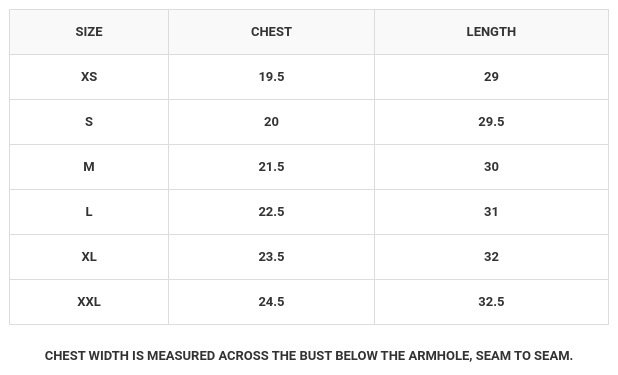Select the XXL size cell
Screen dimensions: 618x375
[89, 302]
